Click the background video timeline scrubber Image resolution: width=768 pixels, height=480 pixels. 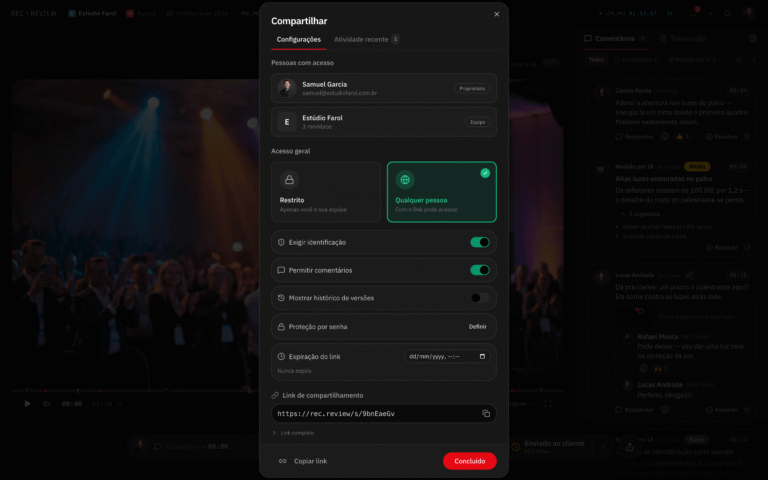[288, 391]
